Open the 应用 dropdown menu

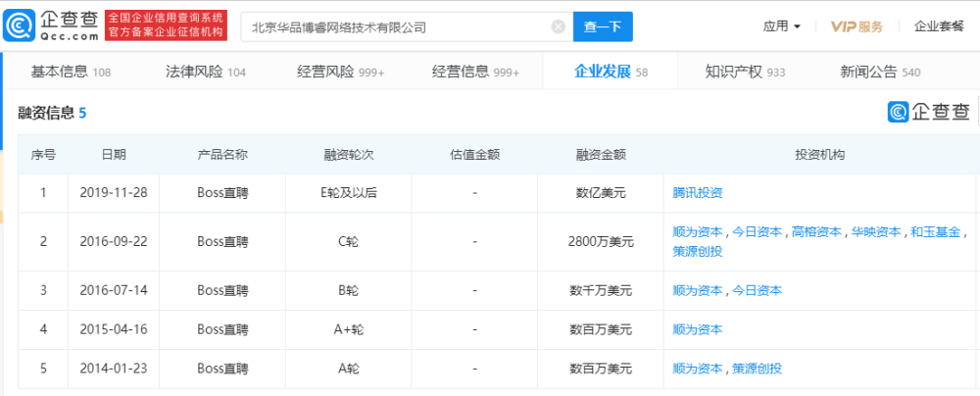[x=782, y=26]
